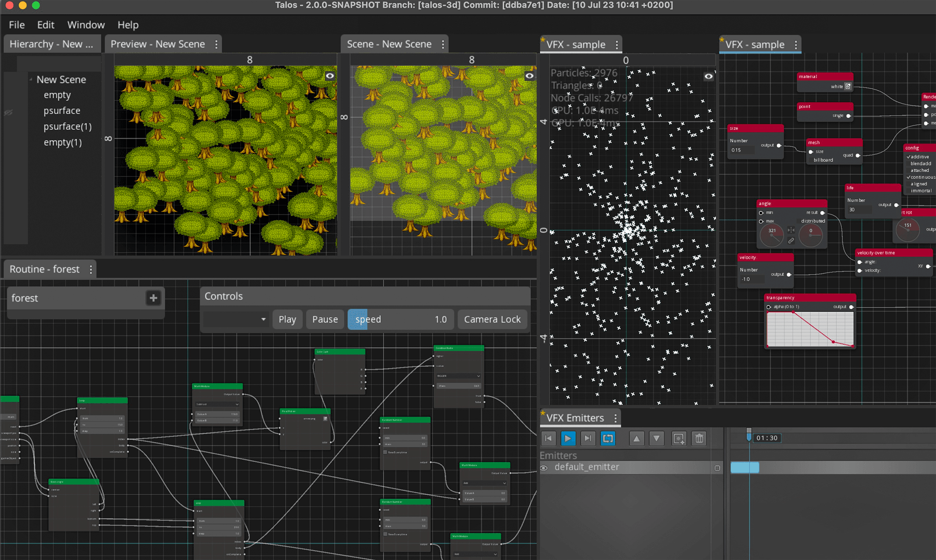Add a new emitter
The height and width of the screenshot is (560, 936).
679,438
